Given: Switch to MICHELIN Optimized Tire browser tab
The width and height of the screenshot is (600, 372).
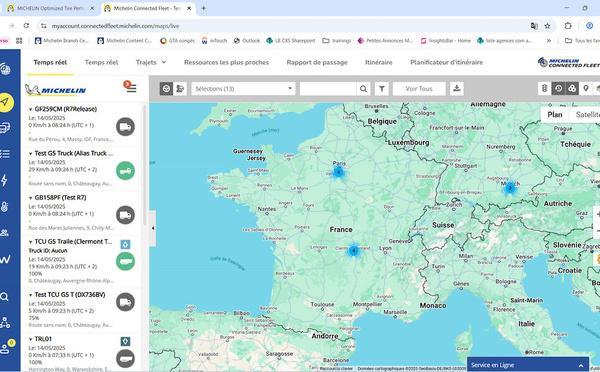Looking at the screenshot, I should 51,8.
